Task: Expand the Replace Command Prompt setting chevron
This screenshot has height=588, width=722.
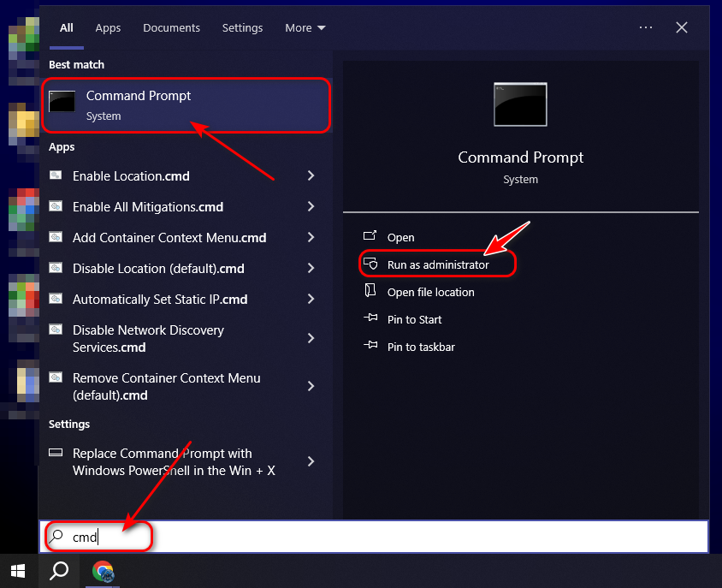Action: click(311, 461)
